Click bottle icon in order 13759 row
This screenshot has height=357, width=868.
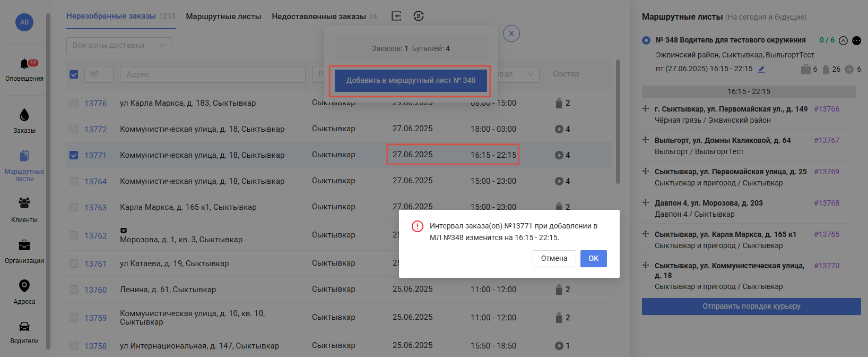click(559, 318)
